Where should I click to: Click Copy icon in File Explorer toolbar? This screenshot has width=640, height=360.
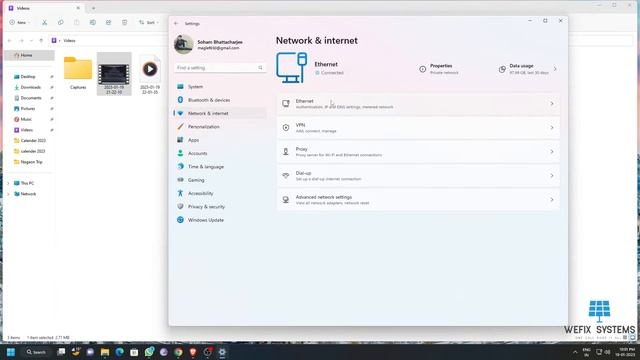point(60,22)
